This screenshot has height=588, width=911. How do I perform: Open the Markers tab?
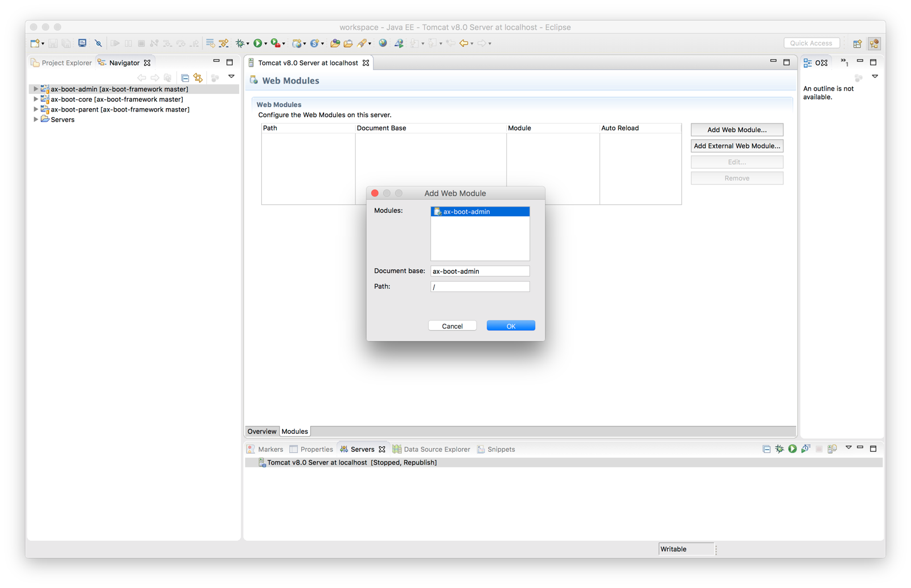point(265,449)
